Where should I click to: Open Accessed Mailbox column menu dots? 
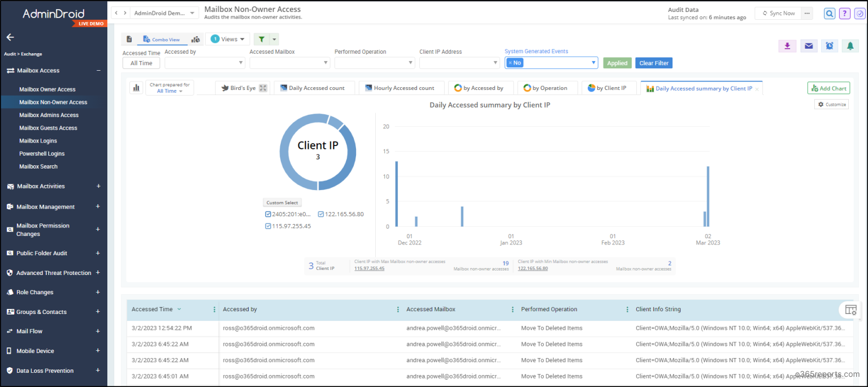[x=513, y=309]
